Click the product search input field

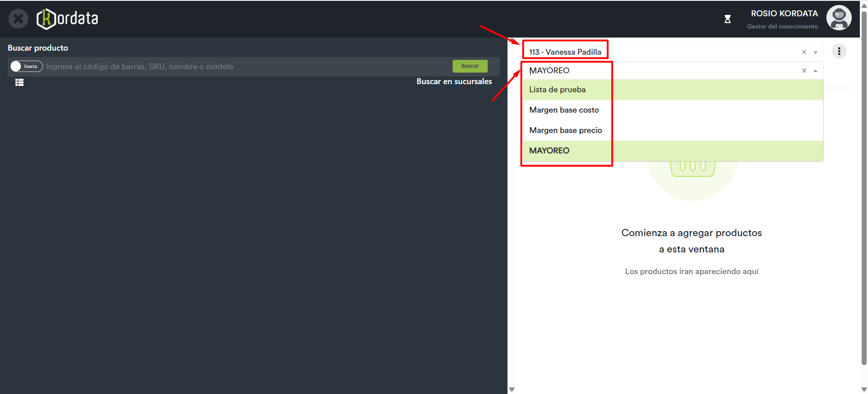pyautogui.click(x=247, y=66)
